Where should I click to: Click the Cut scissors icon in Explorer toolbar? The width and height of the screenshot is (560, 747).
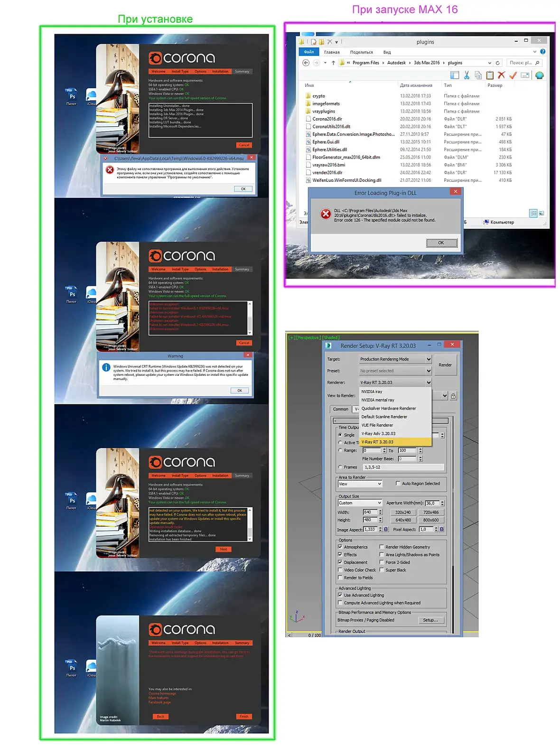coord(467,75)
